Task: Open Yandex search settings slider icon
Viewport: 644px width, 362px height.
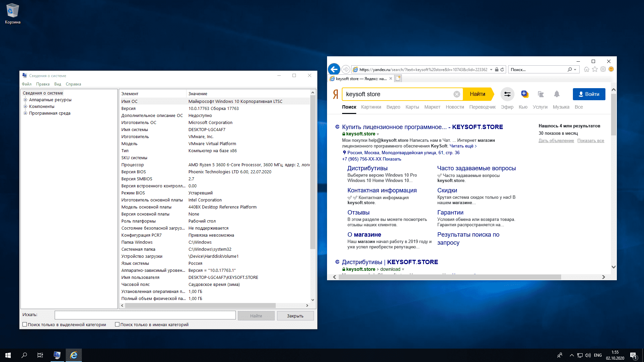Action: coord(507,94)
